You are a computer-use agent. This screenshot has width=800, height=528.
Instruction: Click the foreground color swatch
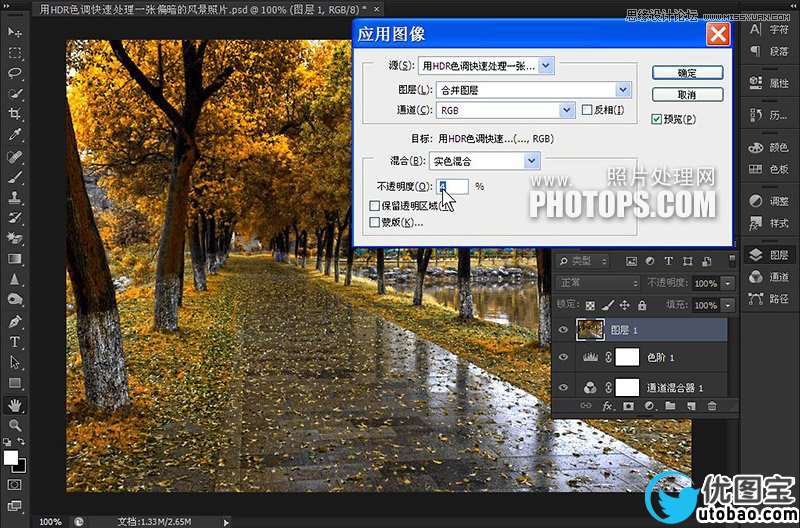coord(10,458)
